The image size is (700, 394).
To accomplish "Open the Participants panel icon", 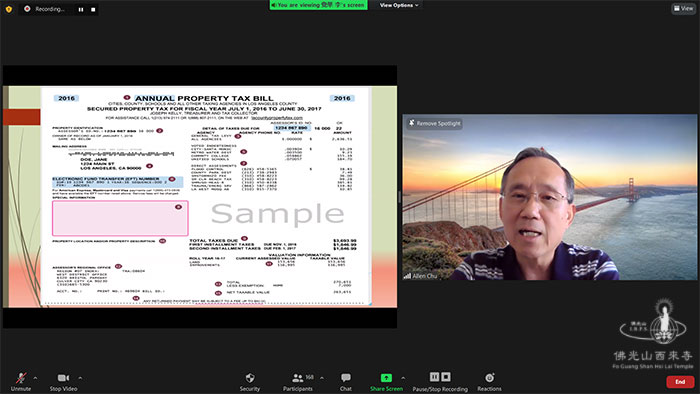I will pyautogui.click(x=297, y=378).
